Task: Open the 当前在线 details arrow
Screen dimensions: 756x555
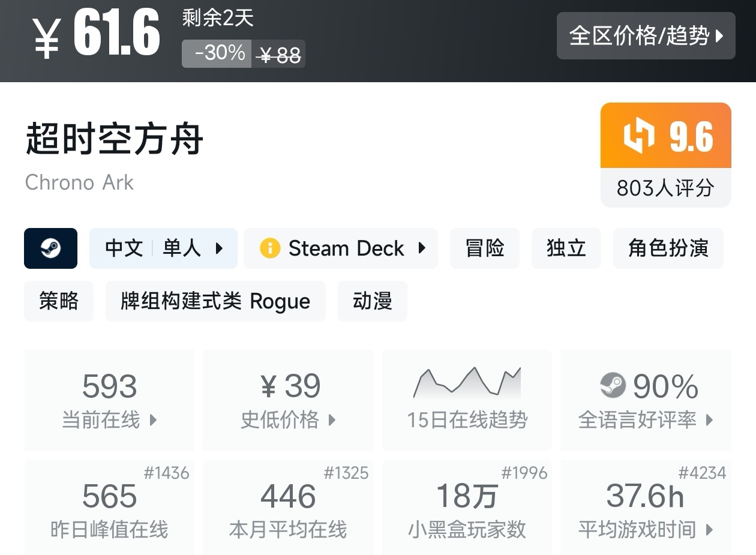Action: (x=153, y=420)
